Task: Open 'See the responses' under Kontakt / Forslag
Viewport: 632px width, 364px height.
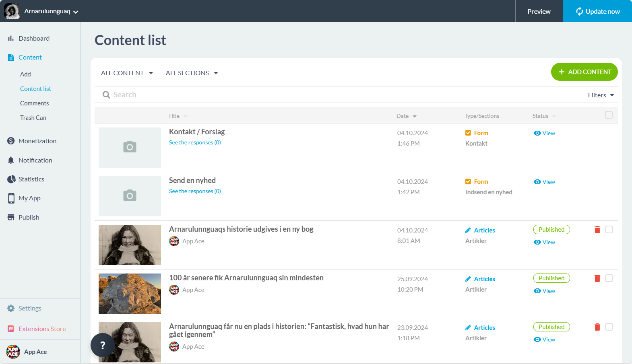Action: click(x=195, y=143)
